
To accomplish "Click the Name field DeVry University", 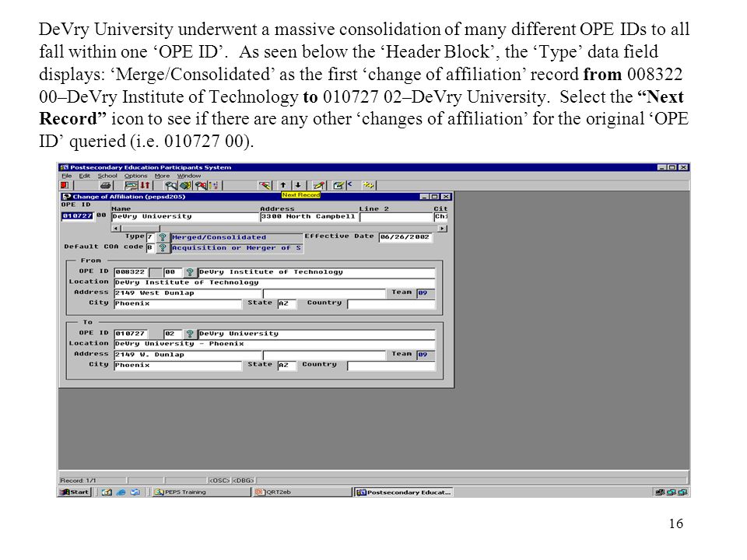I will point(185,217).
